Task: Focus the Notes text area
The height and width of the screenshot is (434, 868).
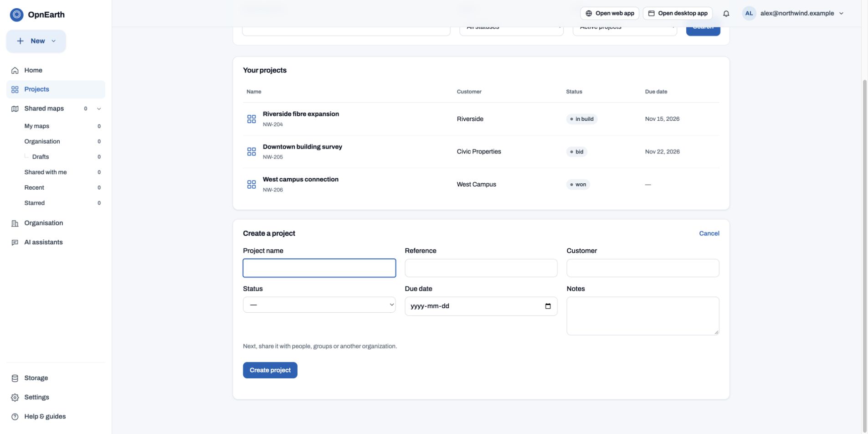Action: pyautogui.click(x=642, y=316)
